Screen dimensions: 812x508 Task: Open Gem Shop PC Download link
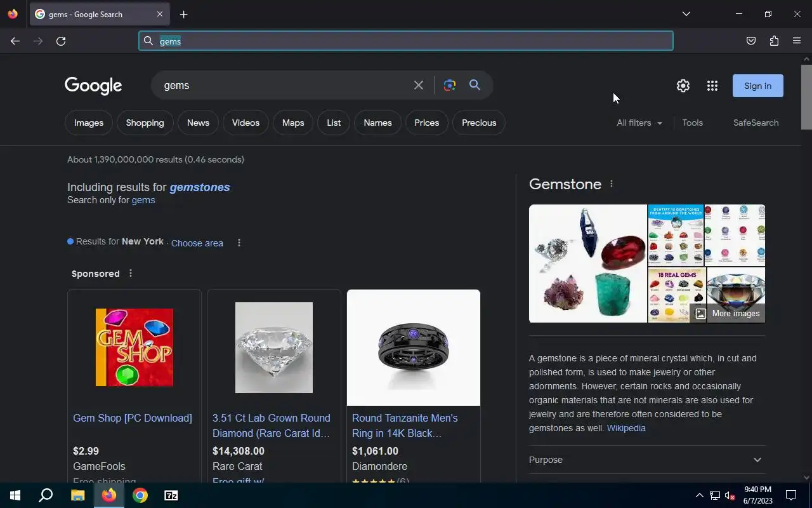pyautogui.click(x=133, y=418)
